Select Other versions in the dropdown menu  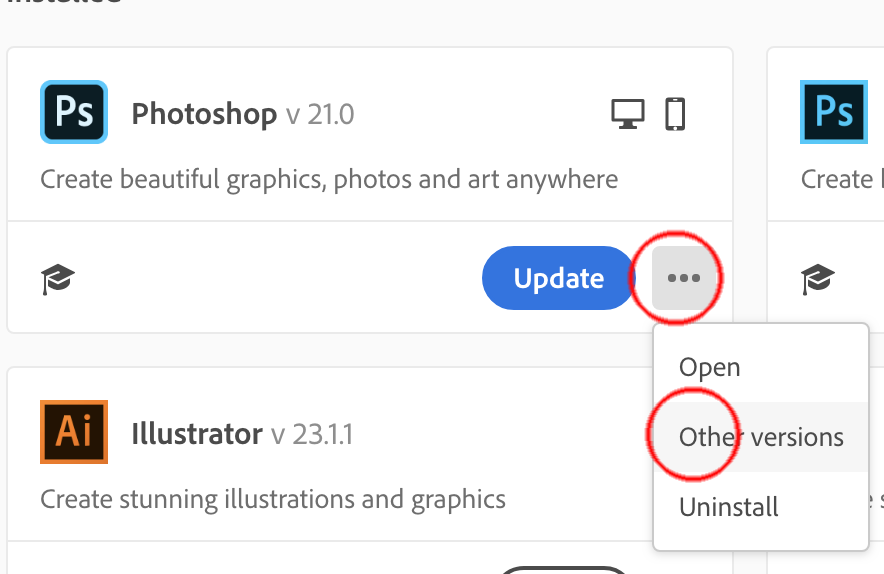click(x=761, y=437)
